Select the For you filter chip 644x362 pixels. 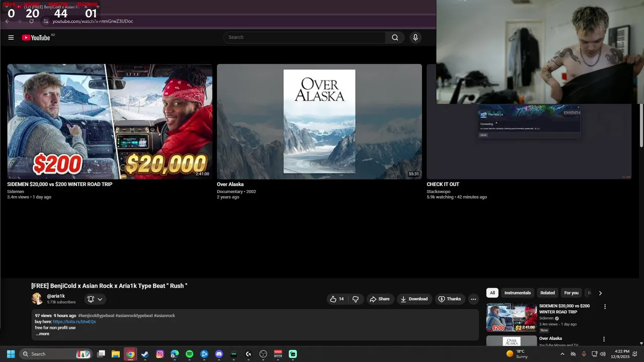point(571,293)
